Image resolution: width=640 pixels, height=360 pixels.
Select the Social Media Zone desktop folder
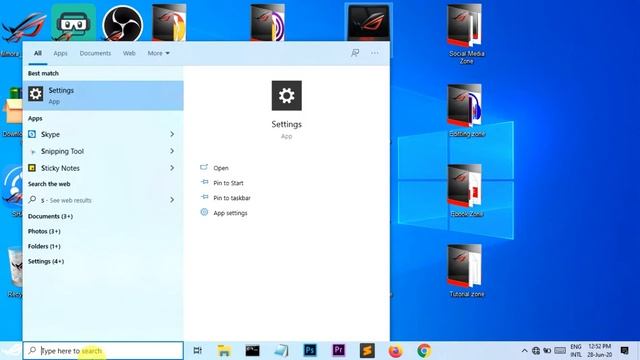coord(466,34)
